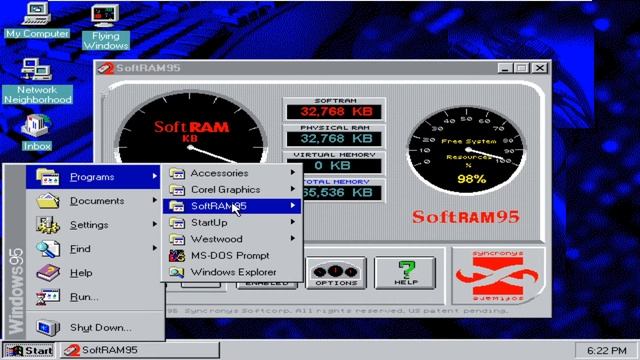Viewport: 640px width, 360px height.
Task: Click the Start button on the taskbar
Action: [29, 350]
